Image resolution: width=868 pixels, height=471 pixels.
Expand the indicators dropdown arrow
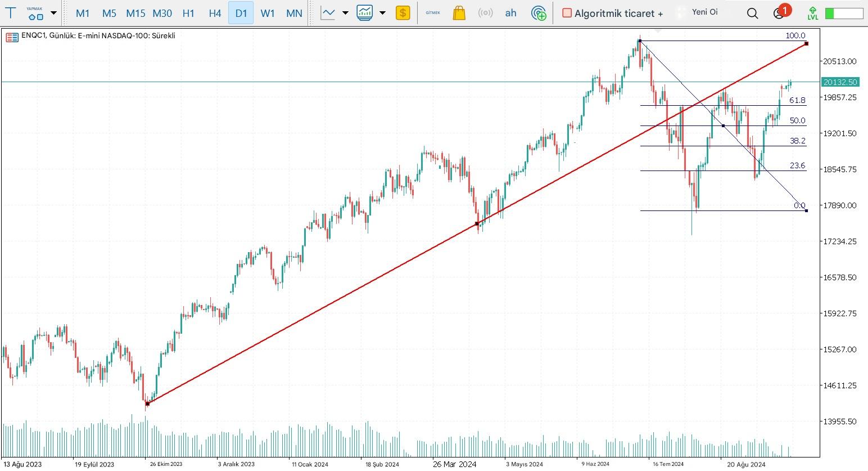(x=383, y=12)
